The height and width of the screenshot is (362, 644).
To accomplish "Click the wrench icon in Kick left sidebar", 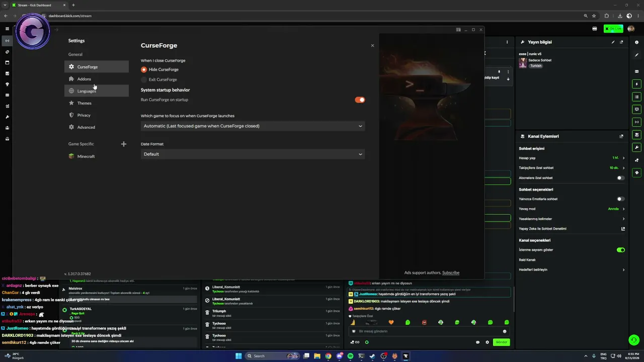I will pyautogui.click(x=7, y=117).
